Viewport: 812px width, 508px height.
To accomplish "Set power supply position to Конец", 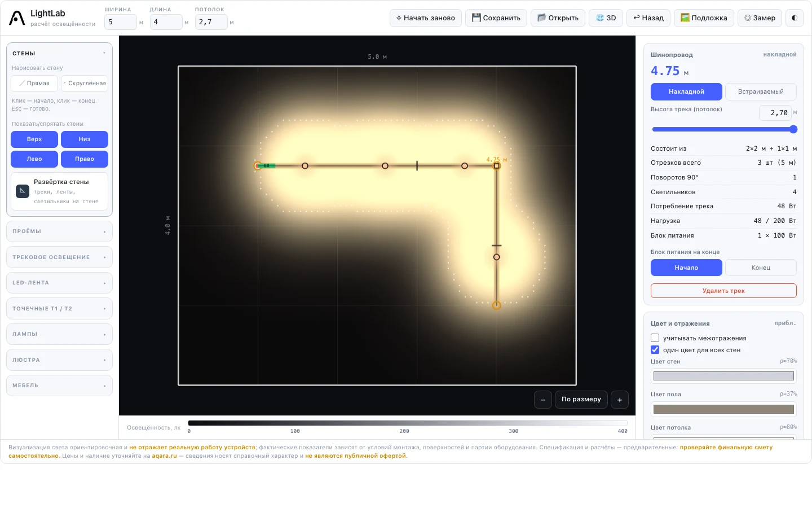I will [761, 268].
